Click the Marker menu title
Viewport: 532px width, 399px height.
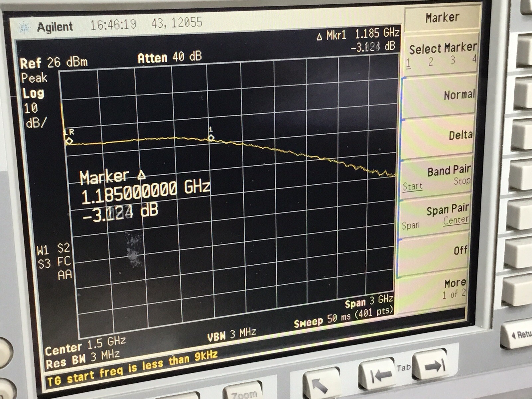pyautogui.click(x=442, y=18)
